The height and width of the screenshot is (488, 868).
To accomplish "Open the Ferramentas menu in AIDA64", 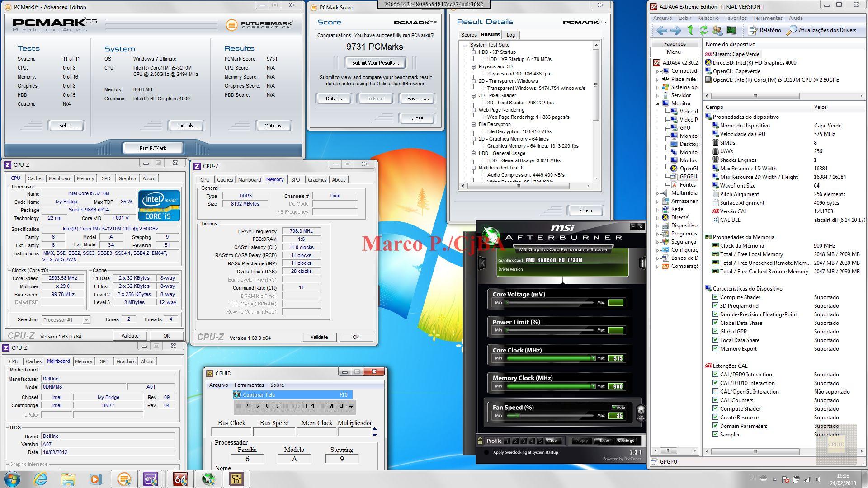I will (x=768, y=18).
